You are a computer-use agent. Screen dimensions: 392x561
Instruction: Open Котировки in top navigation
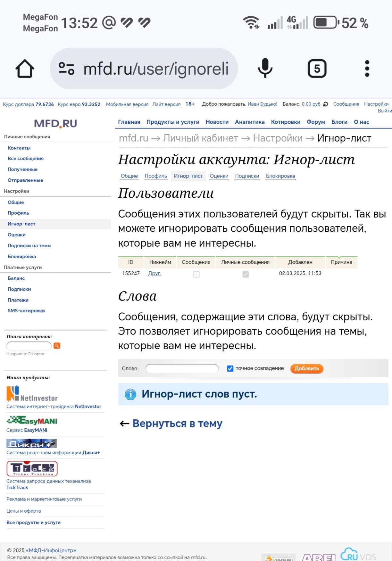286,122
